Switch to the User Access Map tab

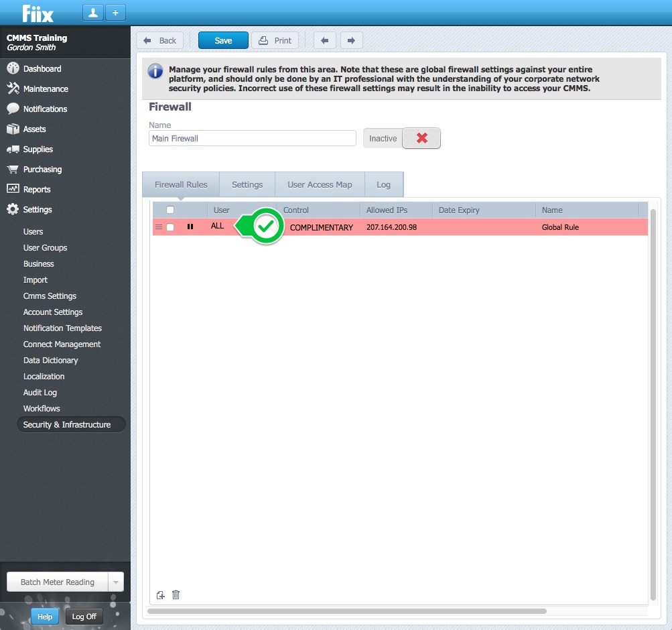[320, 185]
